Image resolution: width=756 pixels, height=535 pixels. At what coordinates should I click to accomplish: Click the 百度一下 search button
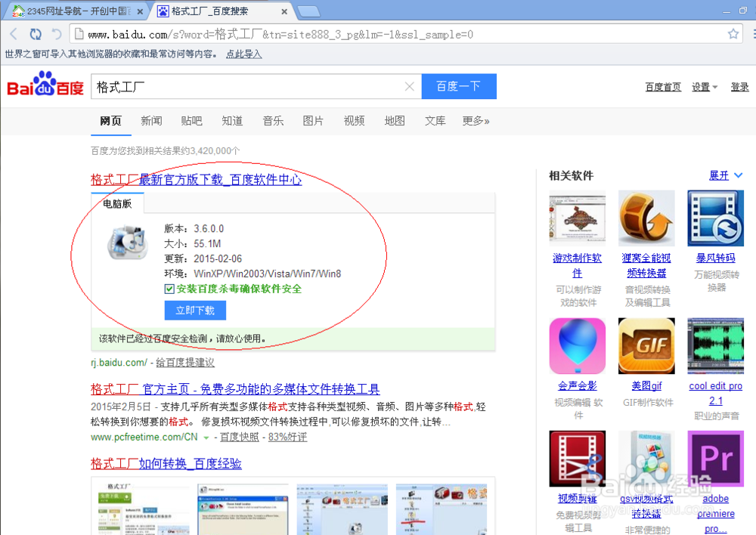coord(459,86)
